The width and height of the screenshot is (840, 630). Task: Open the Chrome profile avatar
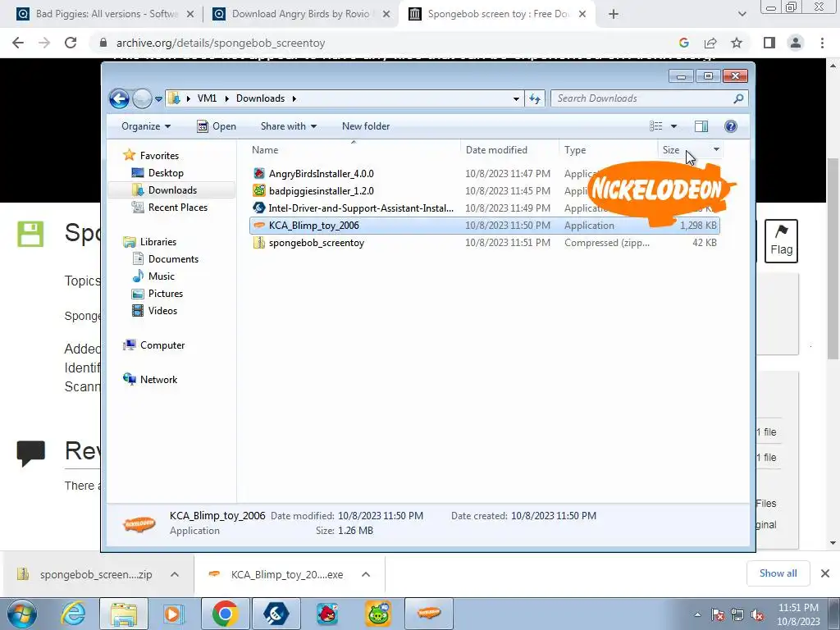coord(796,43)
